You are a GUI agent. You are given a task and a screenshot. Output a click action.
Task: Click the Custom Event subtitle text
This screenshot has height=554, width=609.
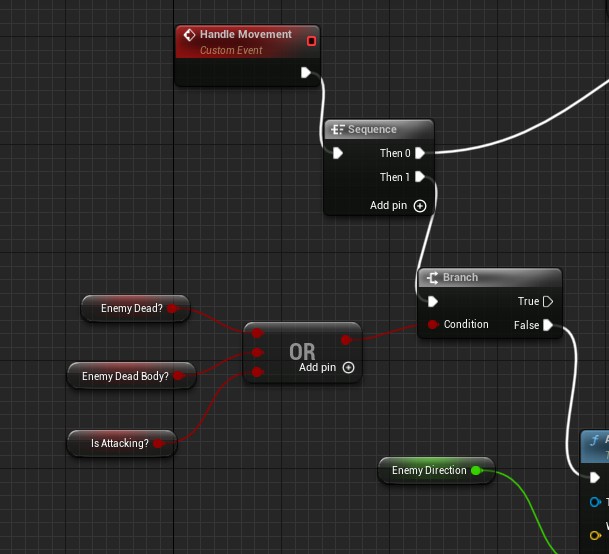point(231,50)
